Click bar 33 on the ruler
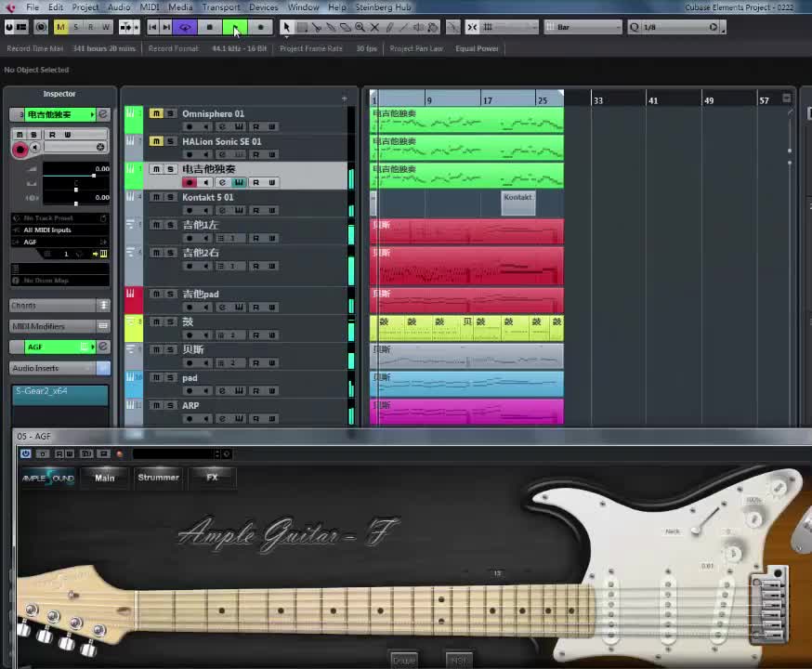 point(597,100)
